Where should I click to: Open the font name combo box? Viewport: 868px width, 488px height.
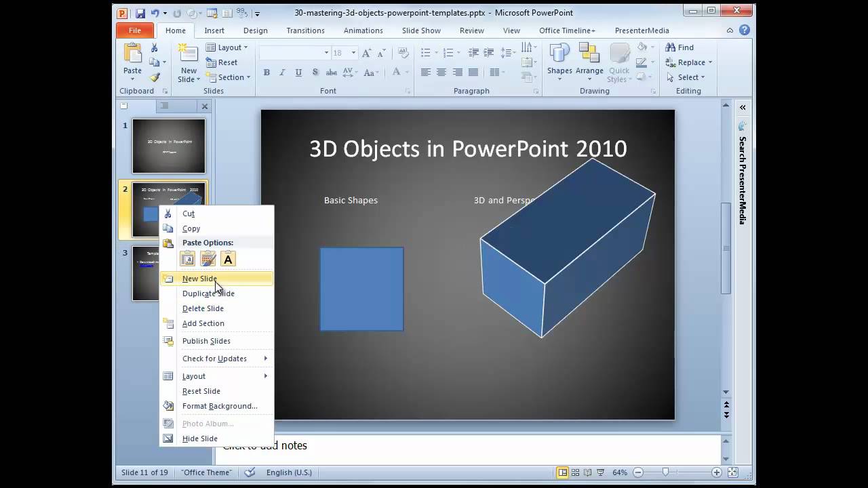coord(294,53)
